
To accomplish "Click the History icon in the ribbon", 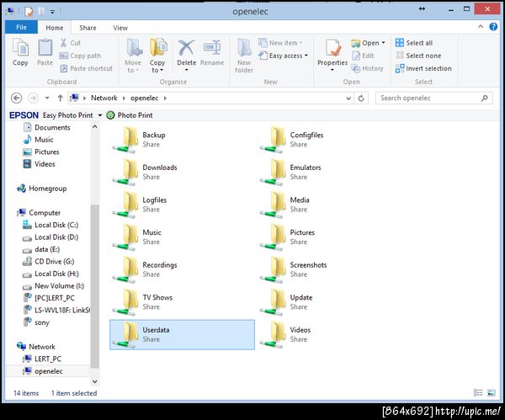I will [356, 68].
